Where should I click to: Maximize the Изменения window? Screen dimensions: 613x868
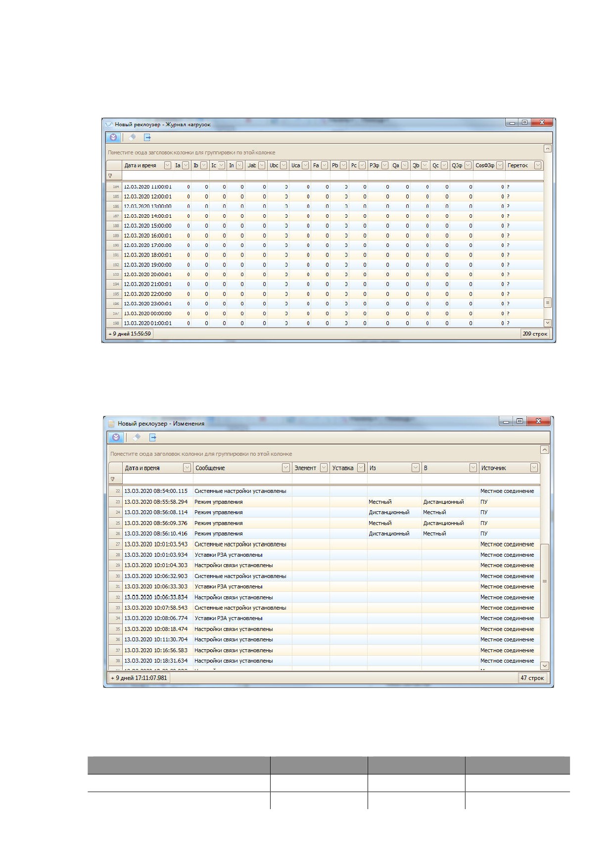click(519, 421)
